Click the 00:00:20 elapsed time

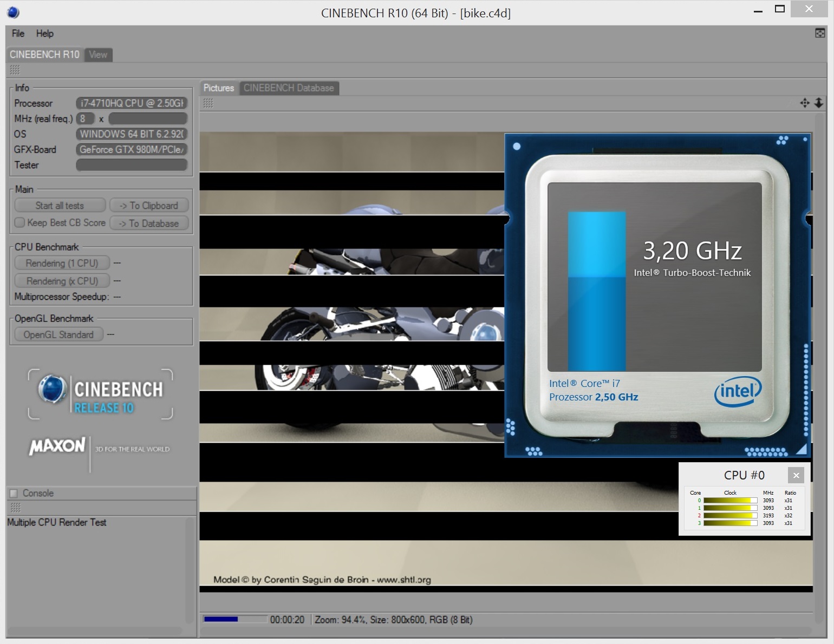point(287,620)
